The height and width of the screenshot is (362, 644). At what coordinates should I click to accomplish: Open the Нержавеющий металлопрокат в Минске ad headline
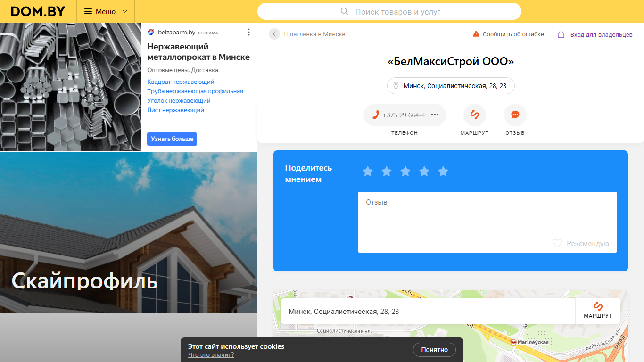(198, 52)
